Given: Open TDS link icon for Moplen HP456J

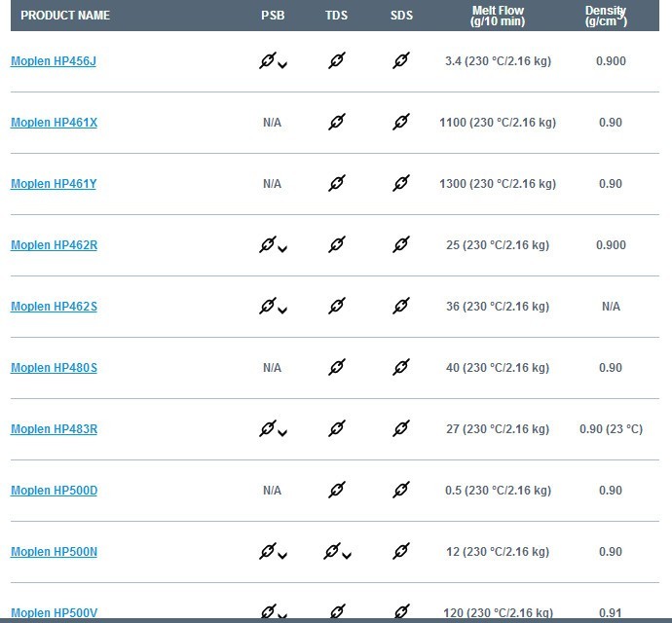Looking at the screenshot, I should [x=336, y=60].
